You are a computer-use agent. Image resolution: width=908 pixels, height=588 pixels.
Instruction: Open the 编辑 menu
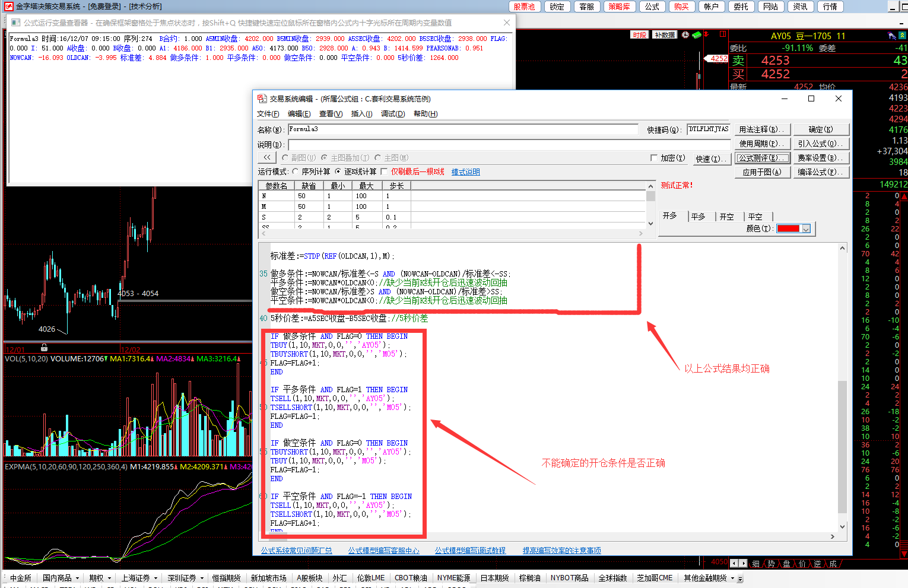(299, 114)
